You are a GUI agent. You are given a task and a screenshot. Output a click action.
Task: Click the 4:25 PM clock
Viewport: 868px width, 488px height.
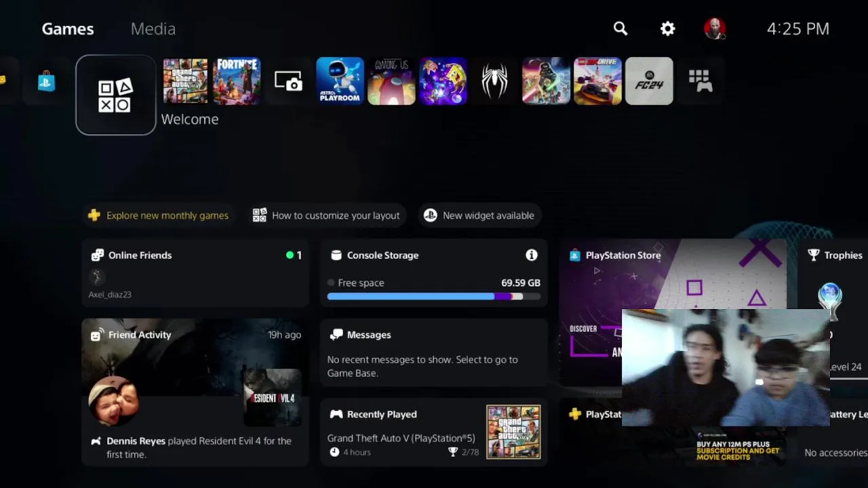(798, 28)
